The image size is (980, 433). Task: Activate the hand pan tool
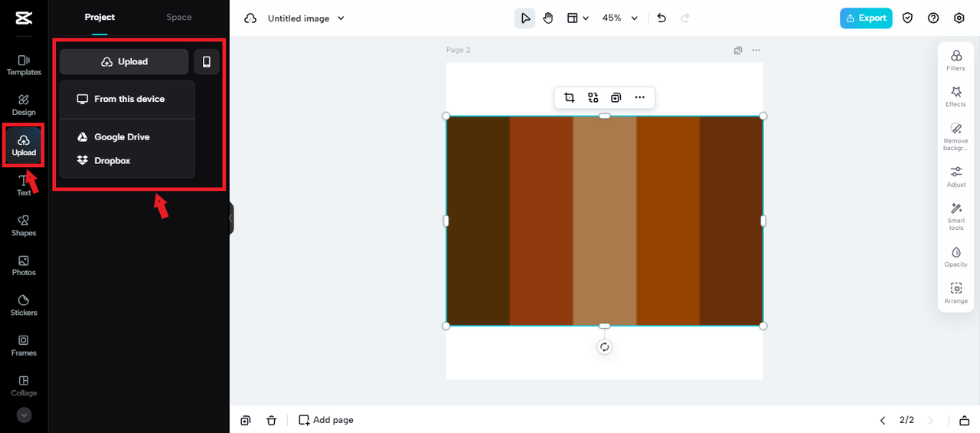(x=548, y=18)
